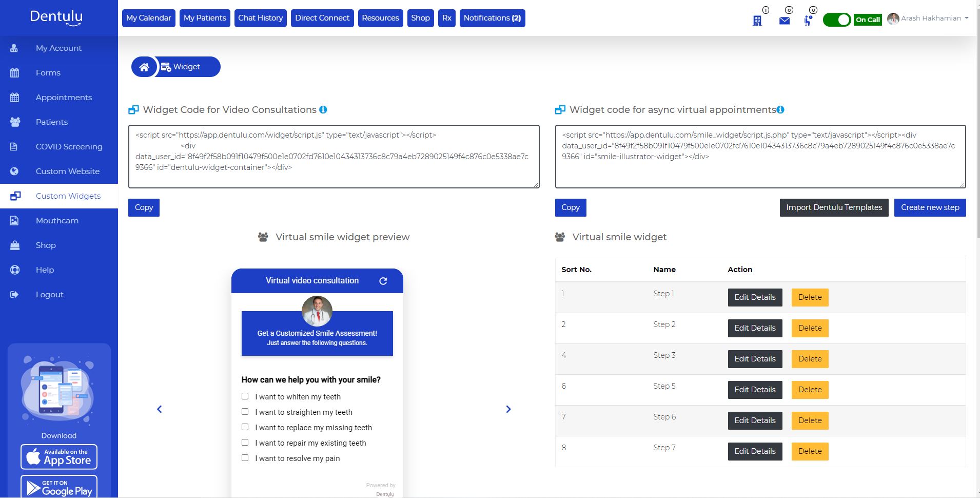The image size is (980, 498).
Task: Open the Resources tab
Action: coord(380,18)
